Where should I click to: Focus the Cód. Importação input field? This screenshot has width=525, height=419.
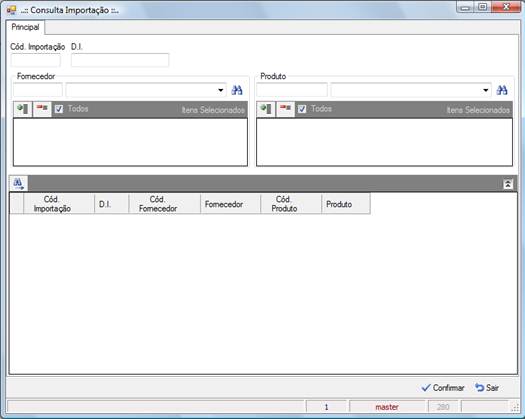pyautogui.click(x=36, y=60)
